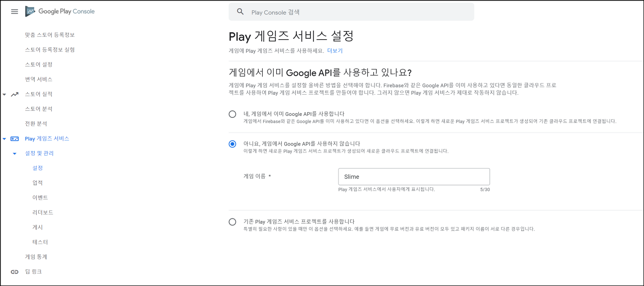Select '기존 Play 게임즈 서비스 프로젝트를 사용합니다' radio
Viewport: 644px width, 286px height.
(x=232, y=222)
